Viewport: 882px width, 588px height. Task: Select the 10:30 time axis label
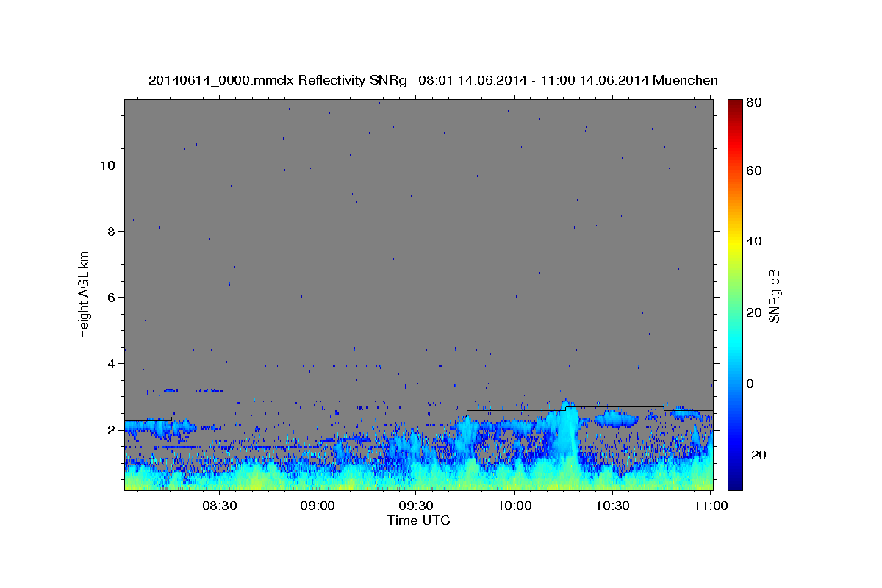tap(612, 506)
